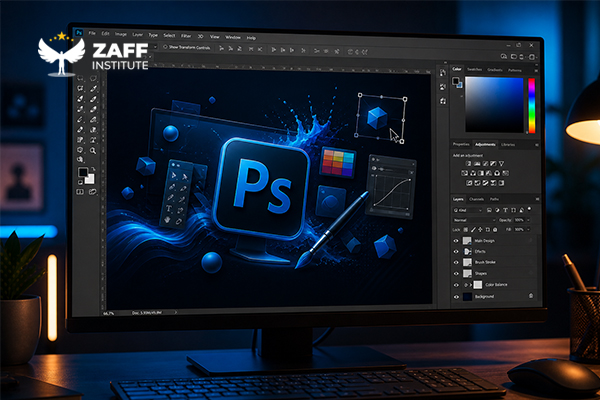The width and height of the screenshot is (600, 400).
Task: Open the Normal blend mode dropdown
Action: click(474, 220)
